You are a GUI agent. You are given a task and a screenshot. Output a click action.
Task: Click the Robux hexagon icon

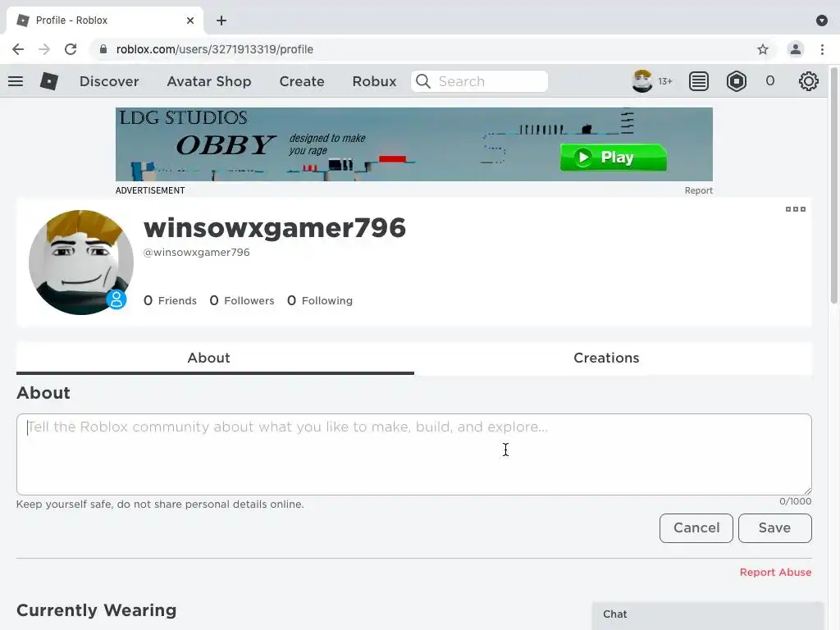(737, 81)
